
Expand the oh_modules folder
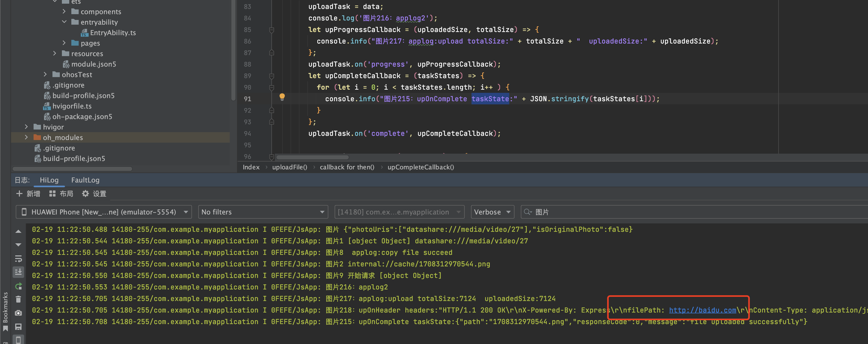click(26, 137)
